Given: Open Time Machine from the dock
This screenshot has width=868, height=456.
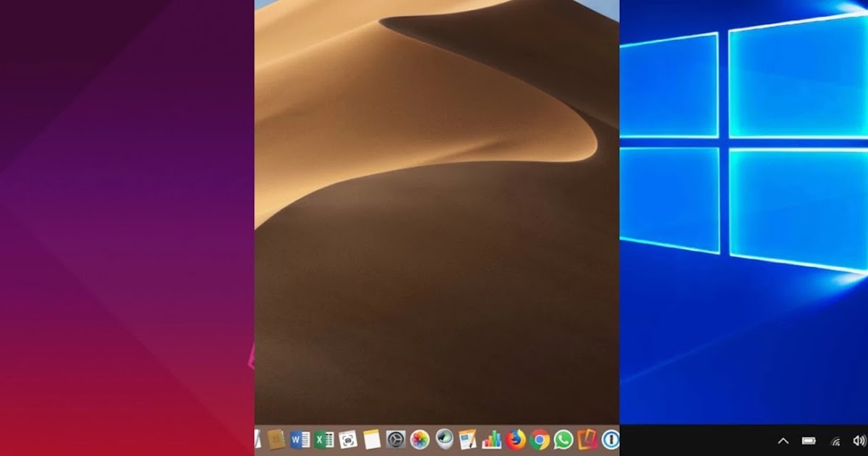Looking at the screenshot, I should click(x=442, y=439).
